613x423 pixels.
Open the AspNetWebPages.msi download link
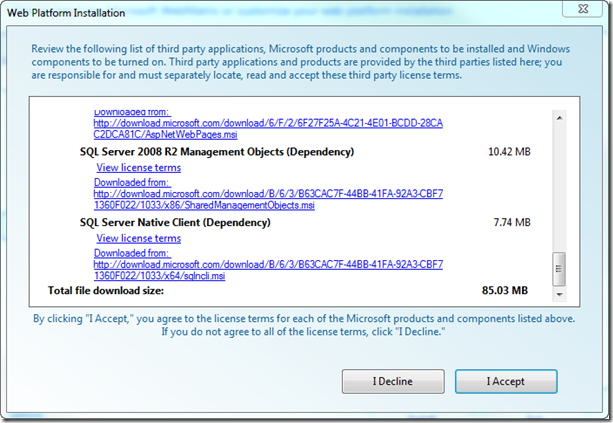point(268,129)
